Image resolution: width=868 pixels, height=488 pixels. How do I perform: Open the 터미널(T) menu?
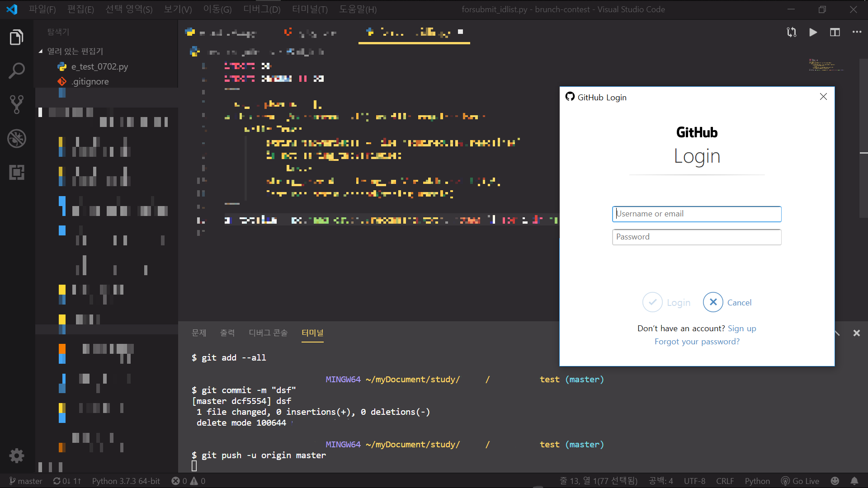[x=310, y=9]
